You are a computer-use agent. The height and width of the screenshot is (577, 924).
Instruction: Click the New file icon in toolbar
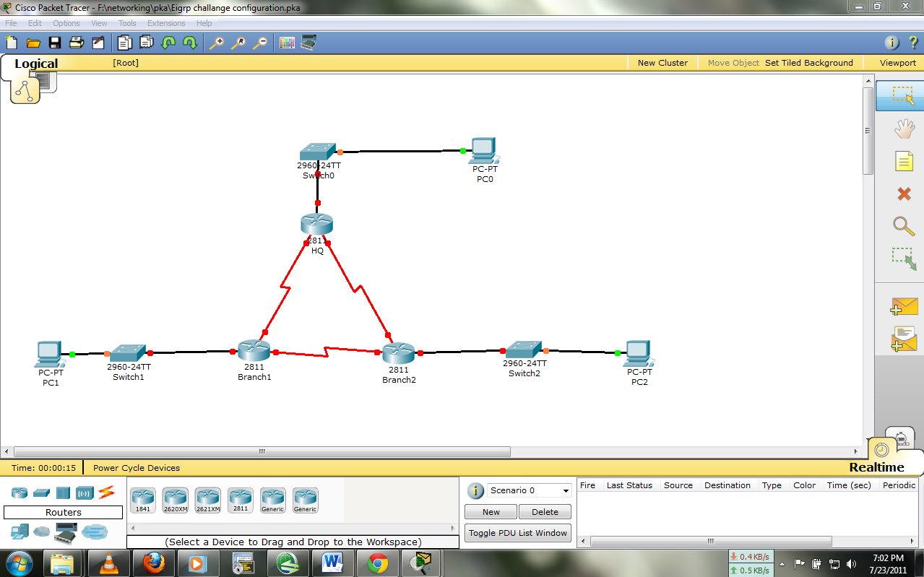pyautogui.click(x=11, y=43)
